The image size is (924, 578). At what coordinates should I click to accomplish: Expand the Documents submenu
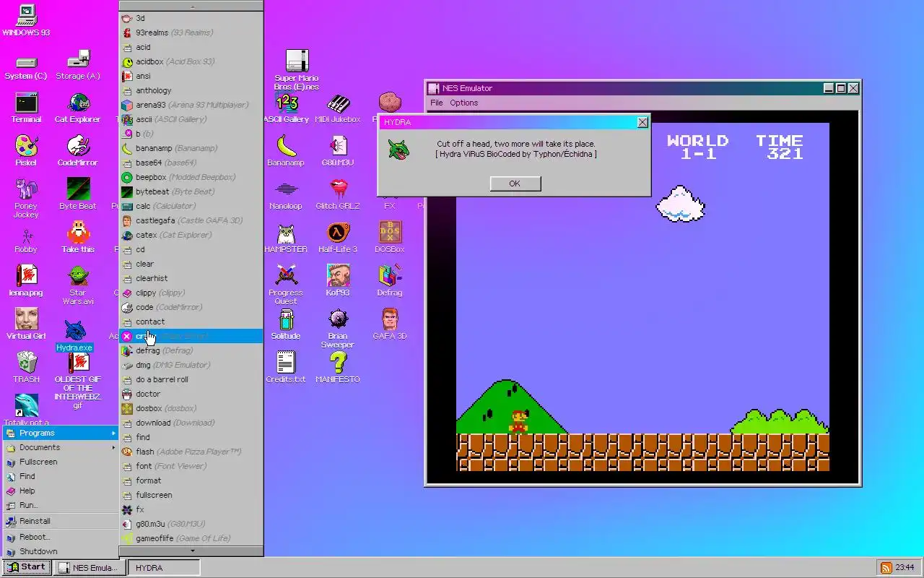pyautogui.click(x=61, y=447)
